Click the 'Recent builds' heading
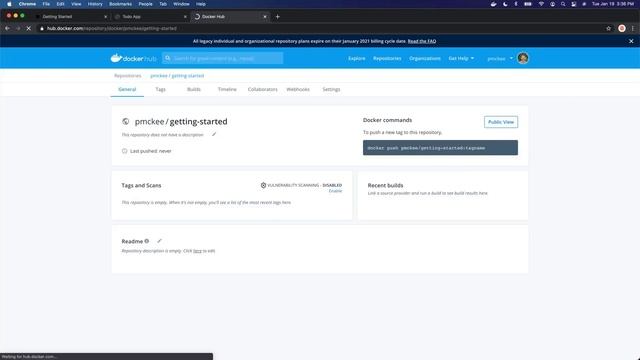640x360 pixels. 385,185
